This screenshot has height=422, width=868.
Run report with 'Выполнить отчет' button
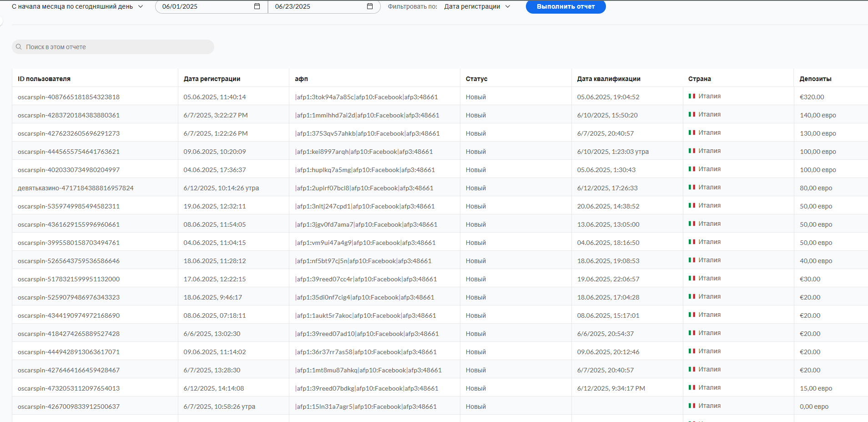coord(565,6)
